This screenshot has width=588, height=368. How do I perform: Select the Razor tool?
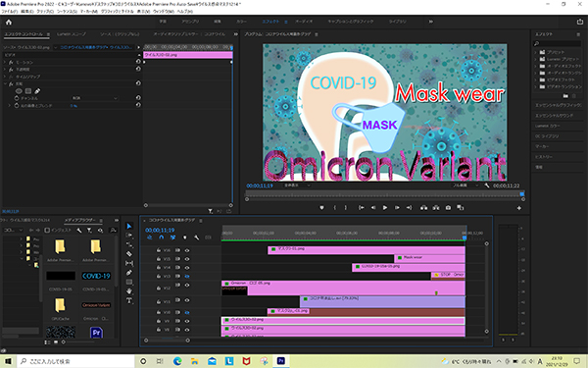coord(129,254)
